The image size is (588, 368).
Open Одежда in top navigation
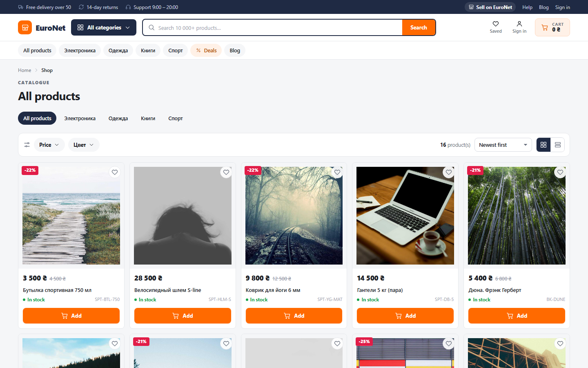click(118, 50)
